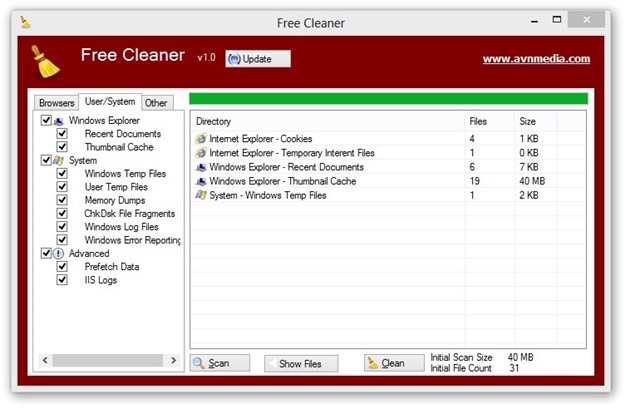The image size is (625, 408).
Task: Select 'Windows Explorer - Recent Documents' row text
Action: tap(287, 167)
